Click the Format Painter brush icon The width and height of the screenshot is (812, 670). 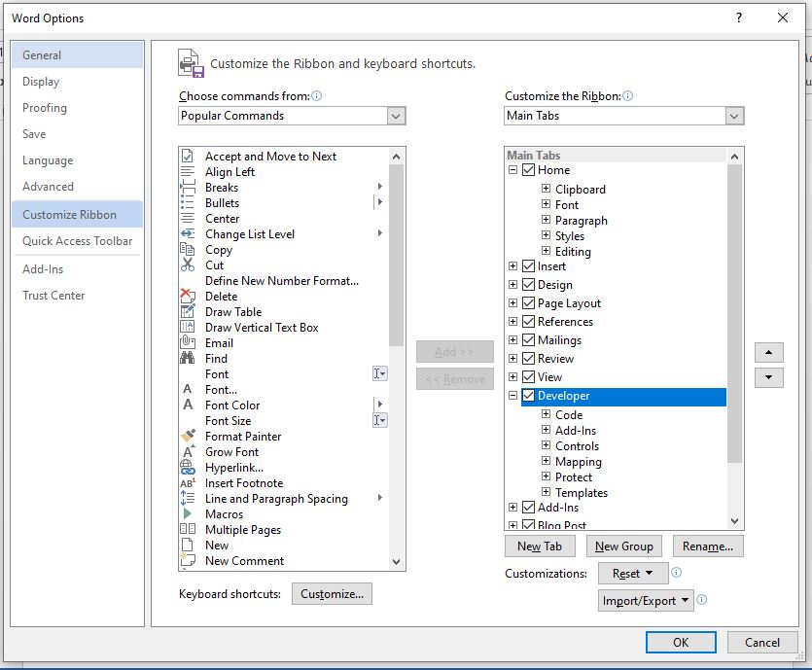[188, 436]
